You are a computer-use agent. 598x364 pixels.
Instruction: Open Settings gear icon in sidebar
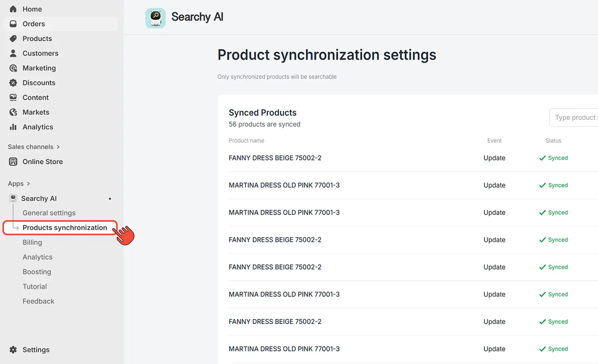13,350
